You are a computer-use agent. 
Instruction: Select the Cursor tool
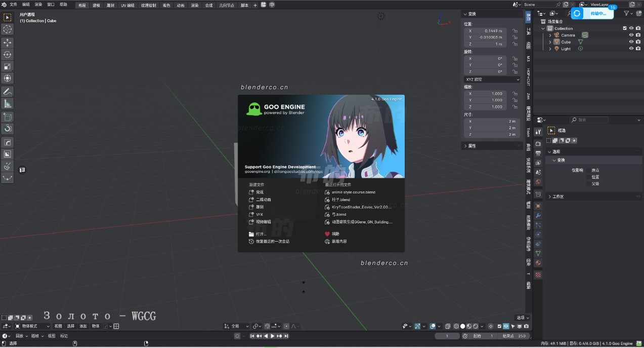8,29
